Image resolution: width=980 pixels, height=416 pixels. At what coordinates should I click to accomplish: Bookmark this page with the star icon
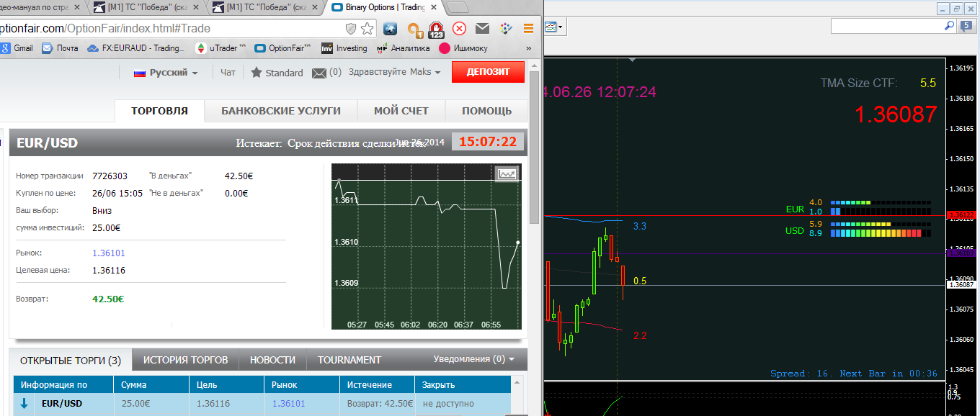(367, 29)
